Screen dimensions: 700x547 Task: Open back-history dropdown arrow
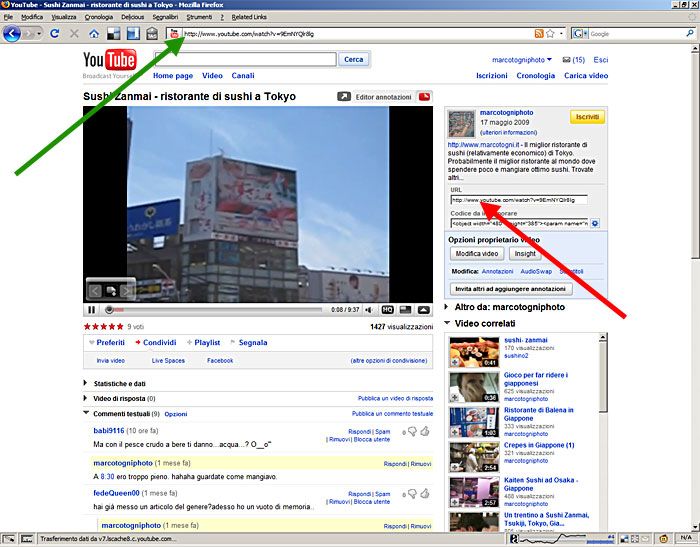coord(39,34)
